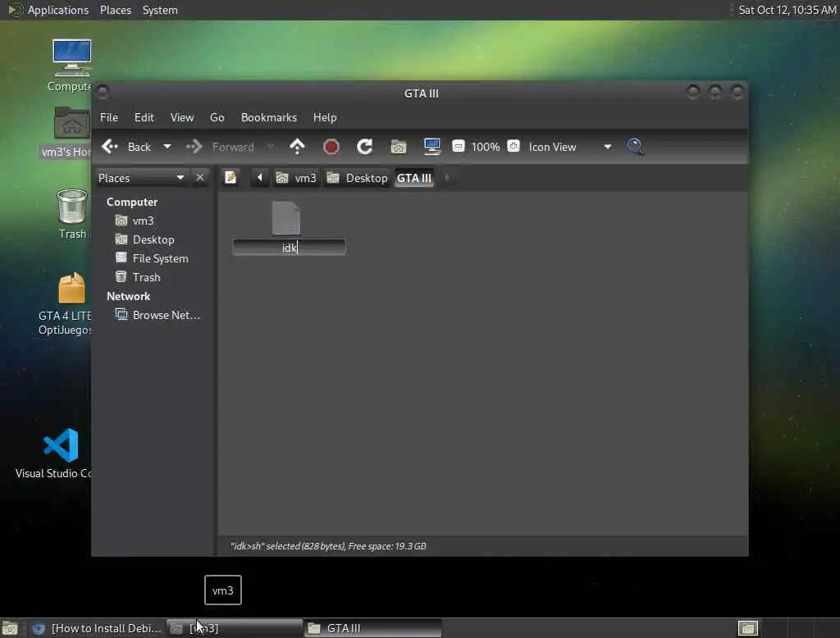This screenshot has width=840, height=638.
Task: Select GTA III path bar button
Action: [x=414, y=178]
